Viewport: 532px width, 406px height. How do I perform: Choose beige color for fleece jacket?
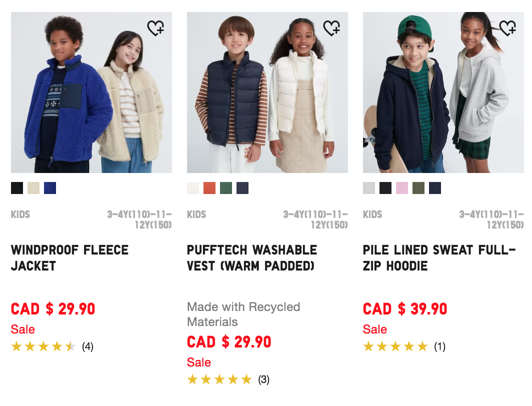point(33,188)
